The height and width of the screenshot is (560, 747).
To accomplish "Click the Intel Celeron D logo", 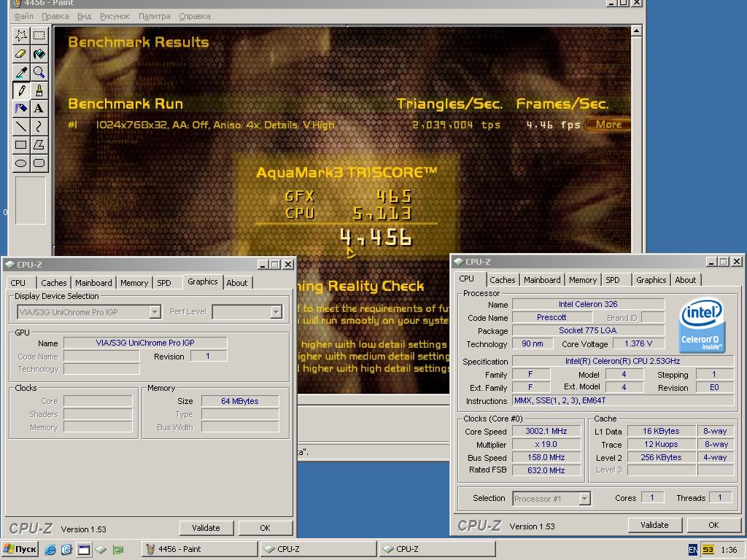I will click(x=702, y=325).
